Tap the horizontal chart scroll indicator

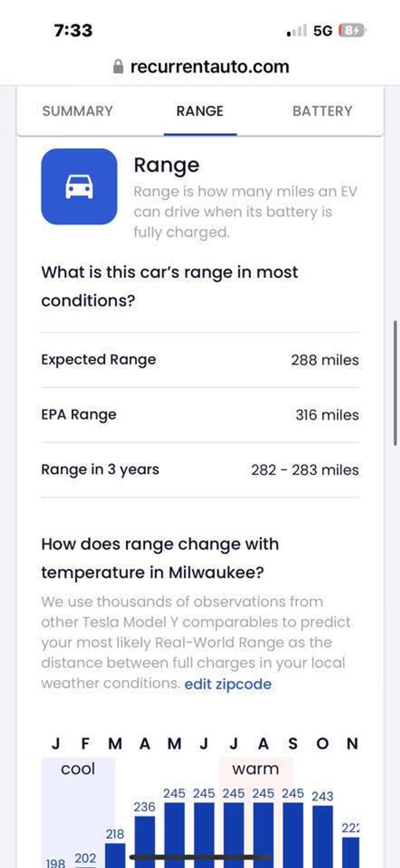tap(200, 857)
